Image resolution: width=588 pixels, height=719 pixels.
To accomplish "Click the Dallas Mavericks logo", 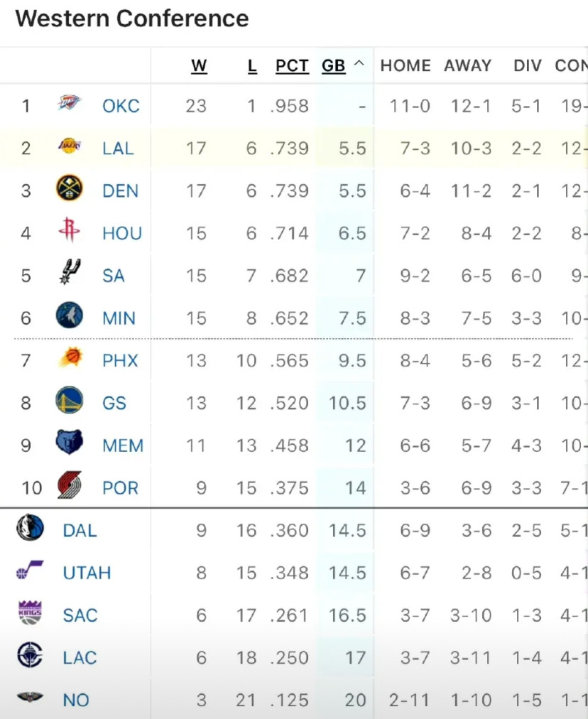I will coord(30,528).
